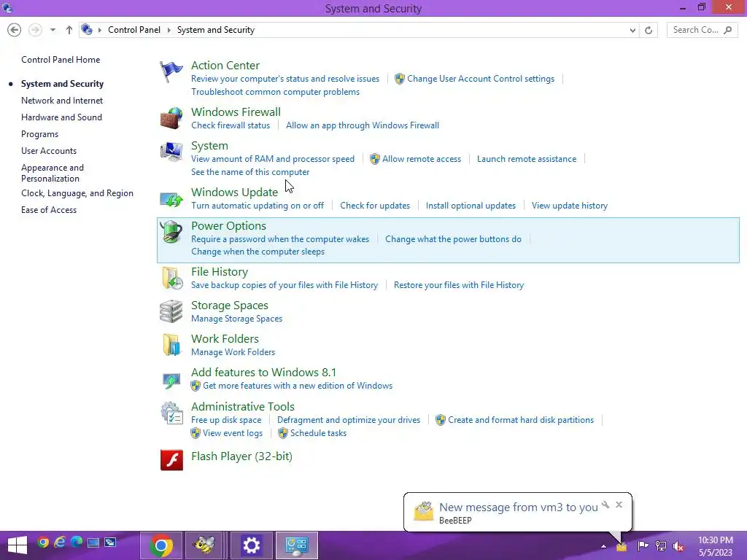Click Schedule tasks link

(x=318, y=433)
